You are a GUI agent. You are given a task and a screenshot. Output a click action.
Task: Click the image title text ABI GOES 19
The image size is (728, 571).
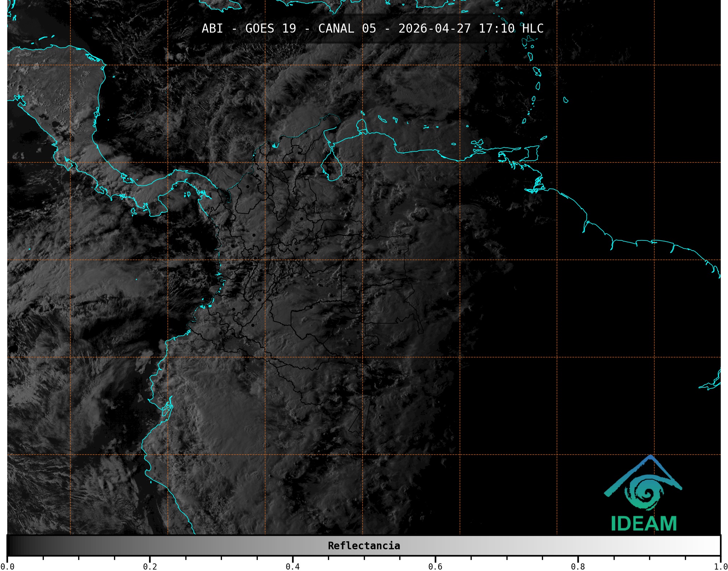coord(249,29)
